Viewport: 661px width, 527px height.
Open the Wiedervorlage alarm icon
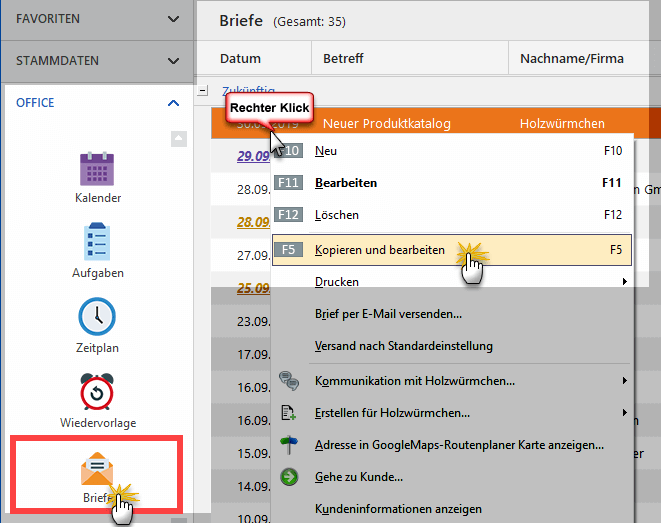(97, 391)
